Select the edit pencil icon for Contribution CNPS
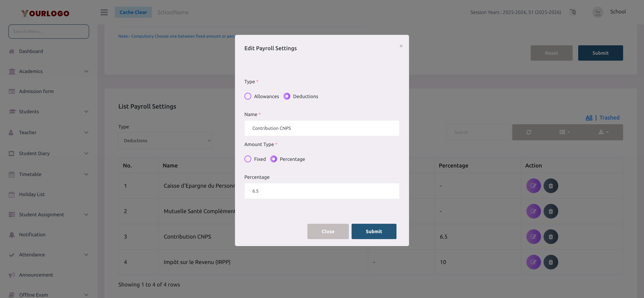 (x=534, y=236)
